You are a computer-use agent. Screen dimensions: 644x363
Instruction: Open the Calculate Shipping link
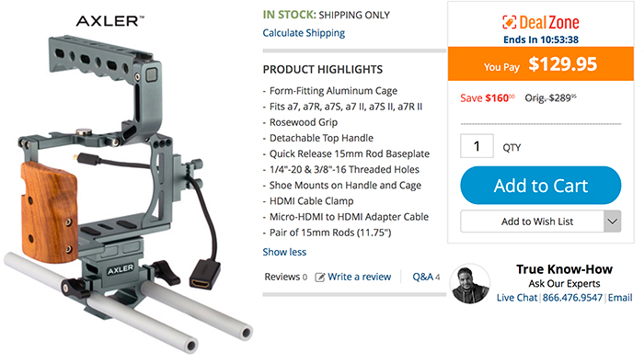304,33
